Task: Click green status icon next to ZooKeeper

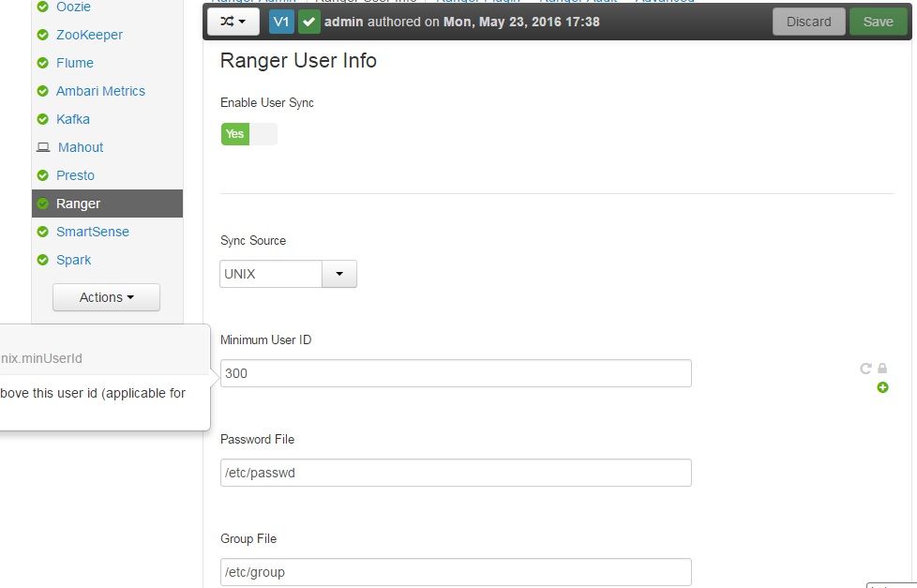Action: click(x=43, y=35)
